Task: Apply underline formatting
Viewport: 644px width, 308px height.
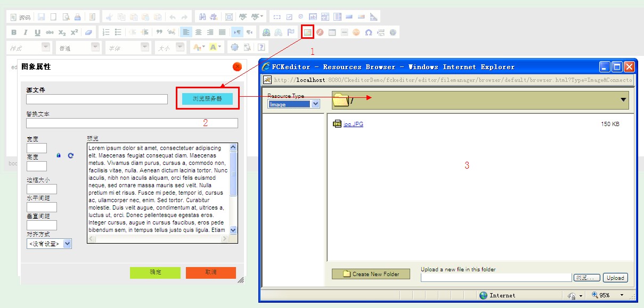Action: [x=37, y=32]
